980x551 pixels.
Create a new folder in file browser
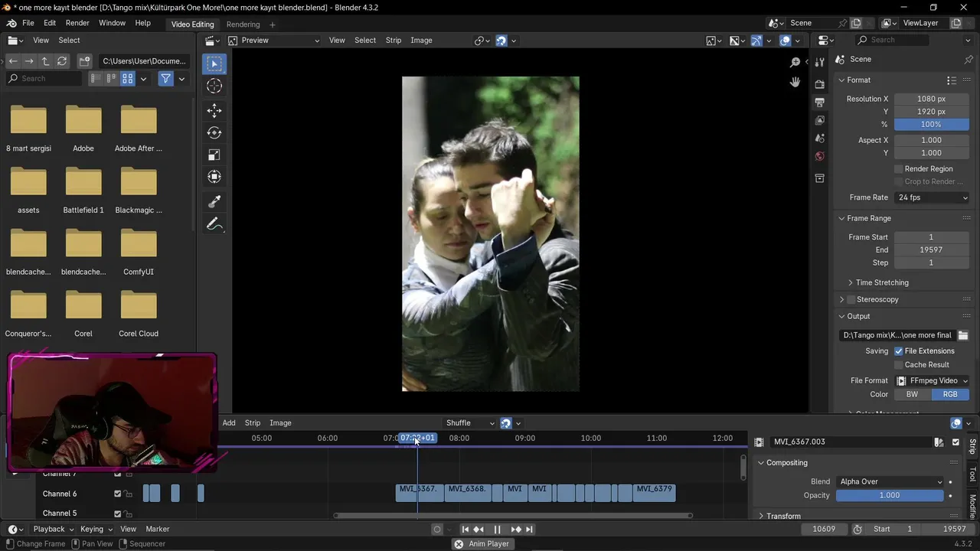pos(85,61)
